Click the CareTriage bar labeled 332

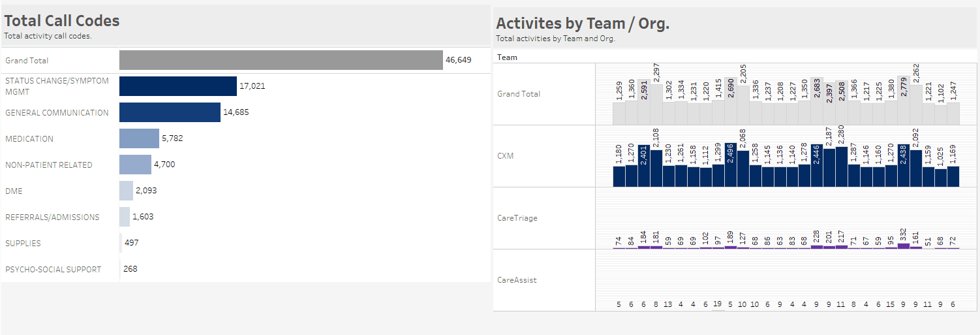(904, 246)
